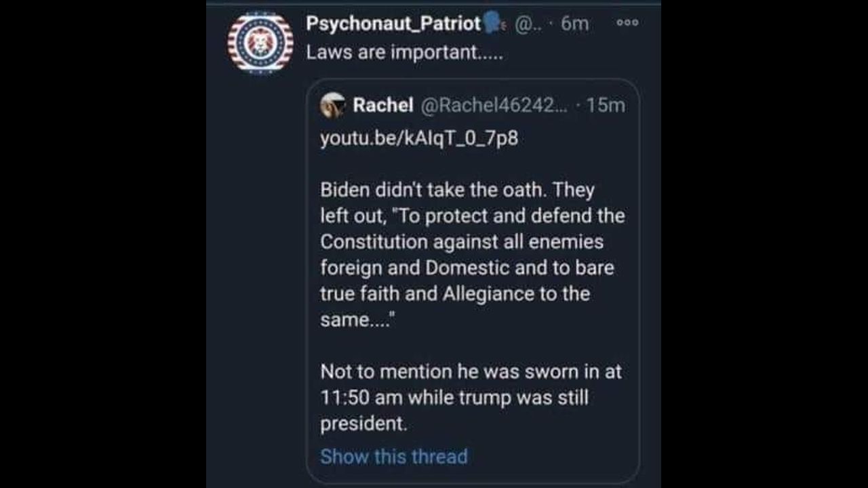Screen dimensions: 868x488
Task: Open the youtu.be/kAIqT_0_7p8 link
Action: (419, 138)
